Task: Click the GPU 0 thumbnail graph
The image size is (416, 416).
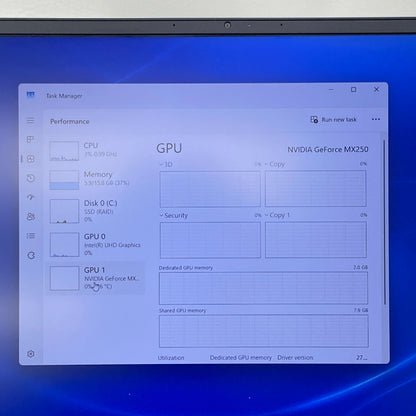Action: (64, 245)
